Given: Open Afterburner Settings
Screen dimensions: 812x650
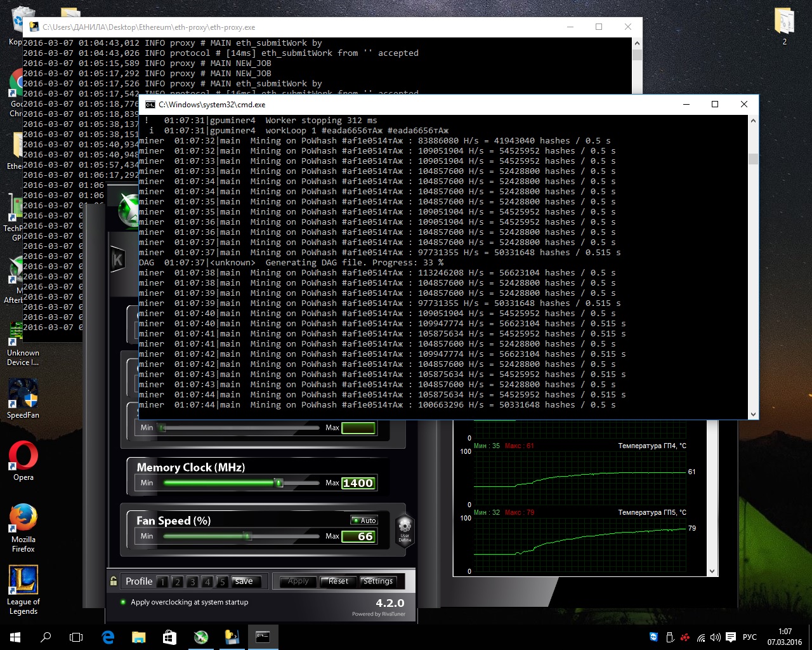Looking at the screenshot, I should click(378, 581).
